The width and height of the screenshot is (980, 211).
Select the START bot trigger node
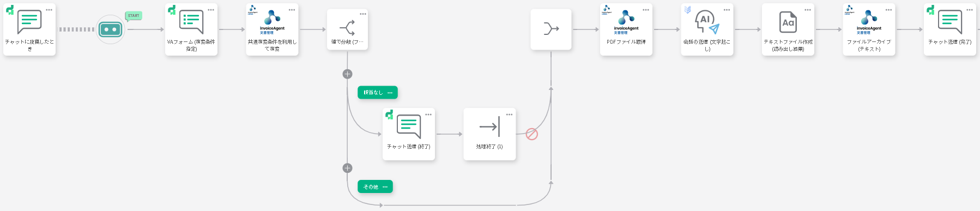pos(111,29)
